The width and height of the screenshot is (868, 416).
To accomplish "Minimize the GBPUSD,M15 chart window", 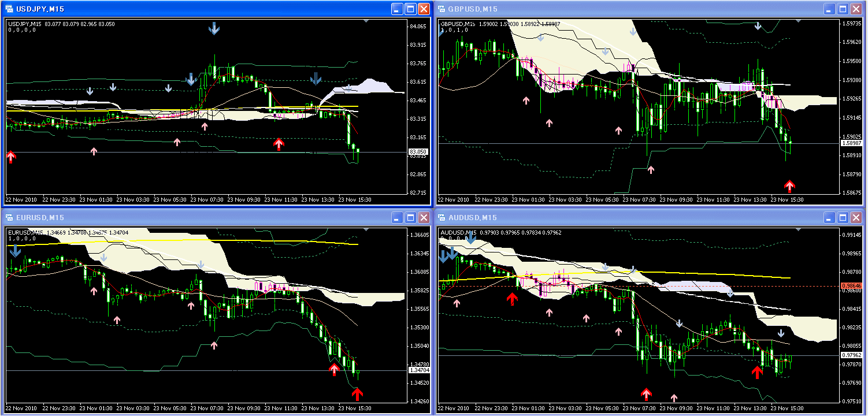I will (x=829, y=9).
